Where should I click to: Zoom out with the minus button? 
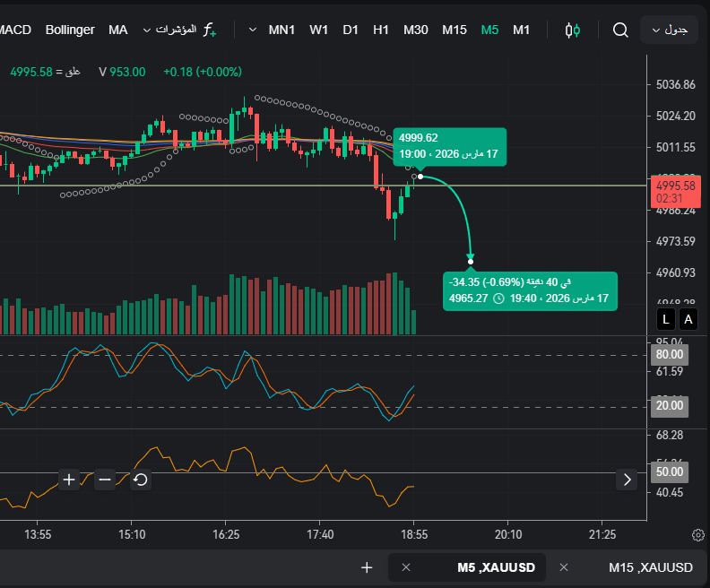(x=105, y=480)
